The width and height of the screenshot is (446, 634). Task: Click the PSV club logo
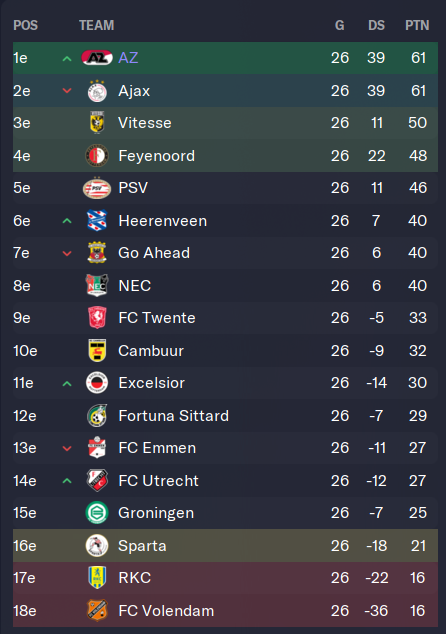pyautogui.click(x=97, y=188)
